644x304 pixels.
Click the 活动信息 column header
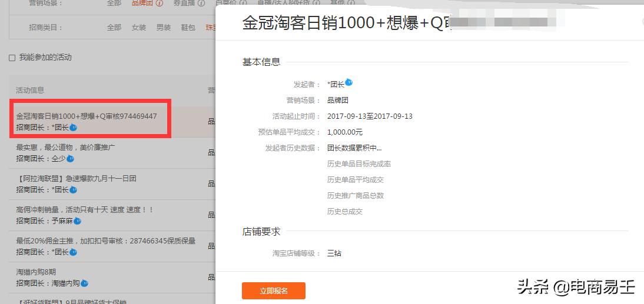(x=30, y=90)
